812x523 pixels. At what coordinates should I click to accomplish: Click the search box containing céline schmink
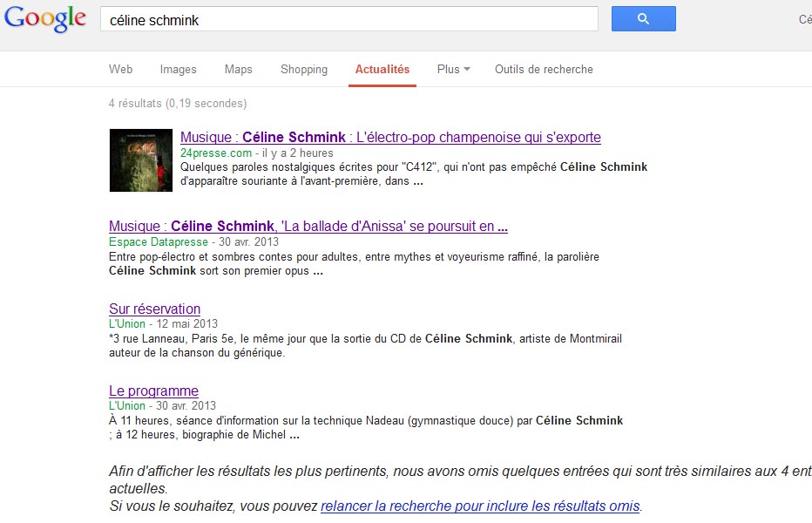(x=348, y=19)
